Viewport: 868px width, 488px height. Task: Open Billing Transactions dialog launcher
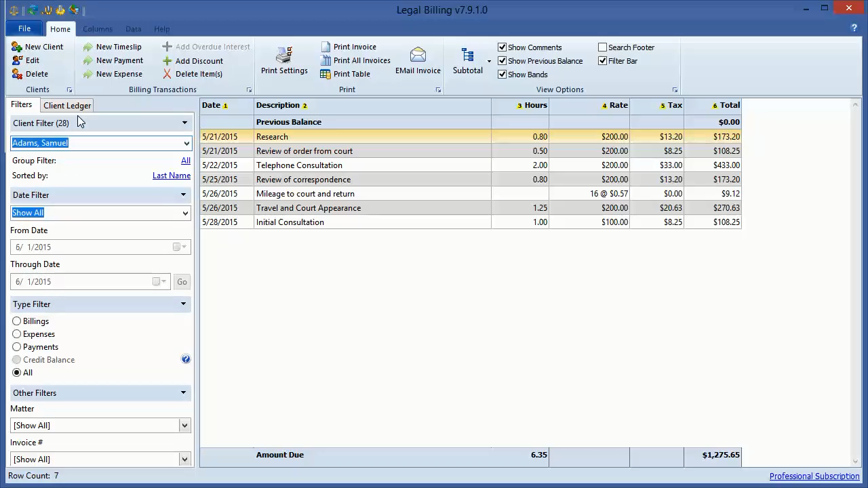click(x=249, y=90)
